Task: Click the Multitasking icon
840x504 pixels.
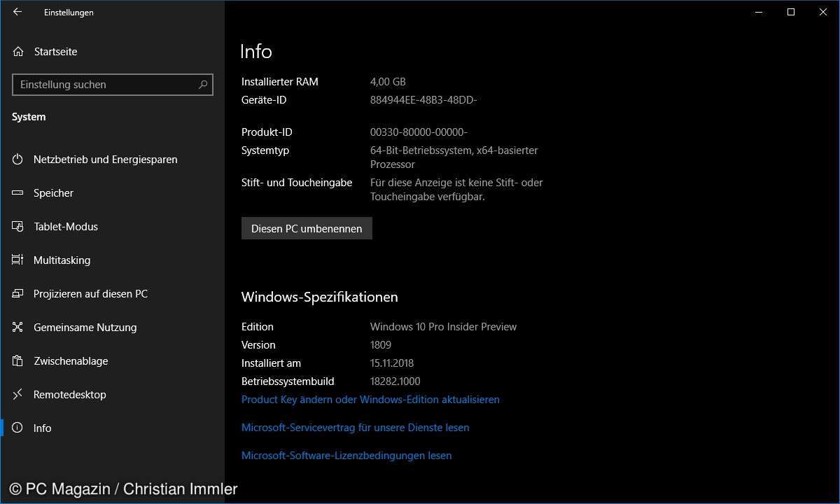Action: (x=18, y=260)
